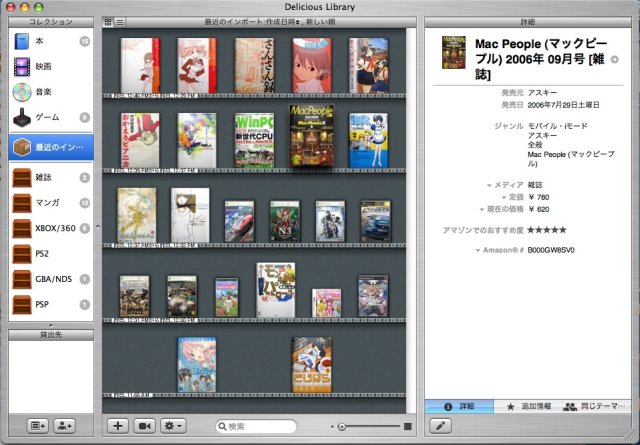This screenshot has width=640, height=445.
Task: Select the おかえりピアニカ book cover
Action: [140, 140]
